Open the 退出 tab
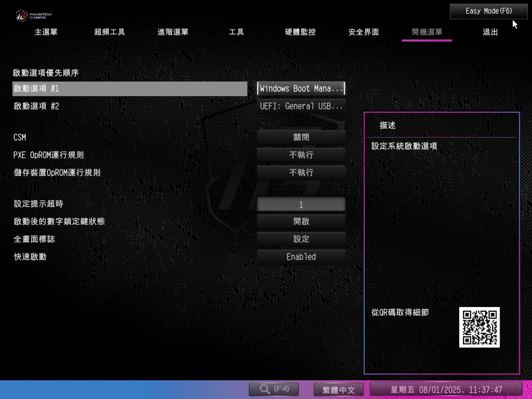Screen dimensions: 532x399 click(490, 32)
